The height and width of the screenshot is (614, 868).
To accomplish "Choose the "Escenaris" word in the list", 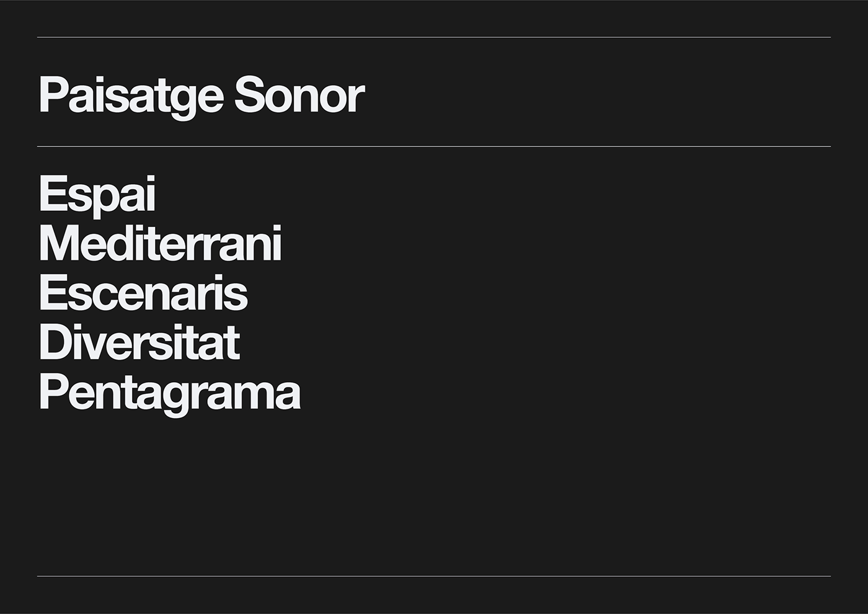I will pyautogui.click(x=143, y=293).
